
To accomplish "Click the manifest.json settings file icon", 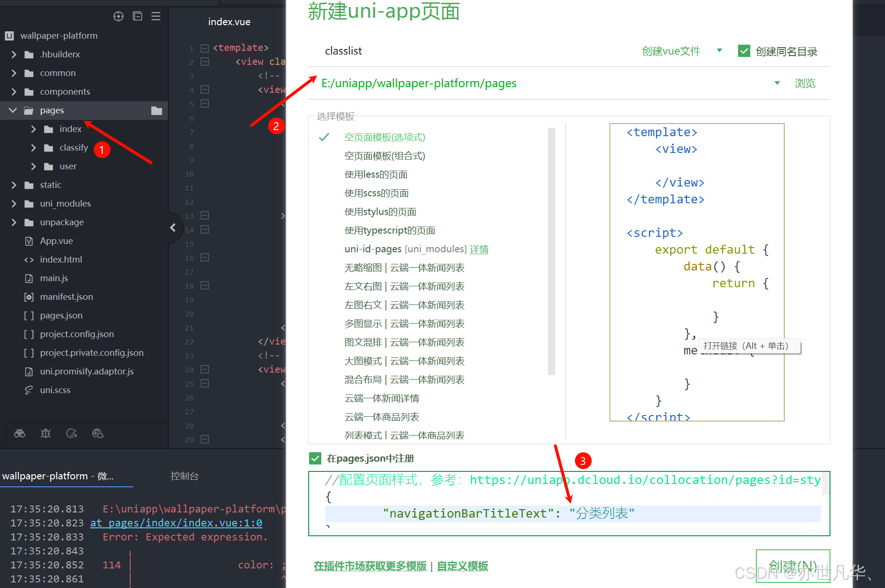I will (29, 297).
